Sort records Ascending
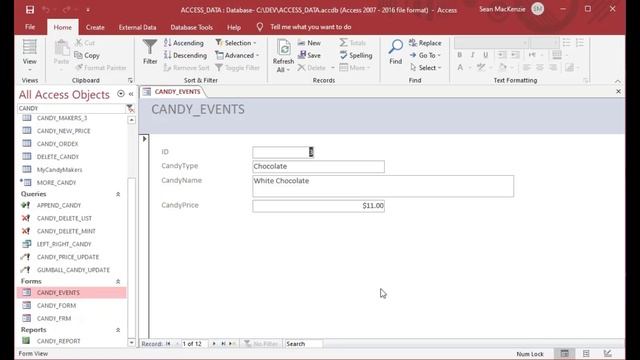The height and width of the screenshot is (360, 640). 184,43
